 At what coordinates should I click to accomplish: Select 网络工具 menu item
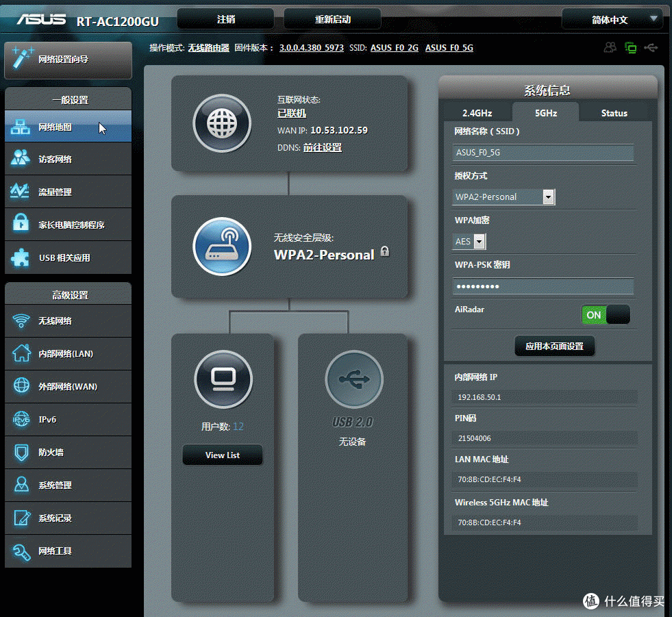point(68,551)
